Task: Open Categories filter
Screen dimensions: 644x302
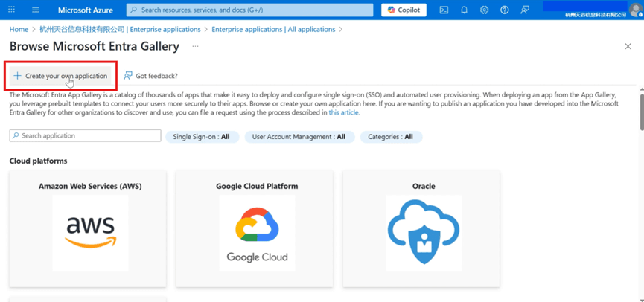Action: click(x=391, y=137)
